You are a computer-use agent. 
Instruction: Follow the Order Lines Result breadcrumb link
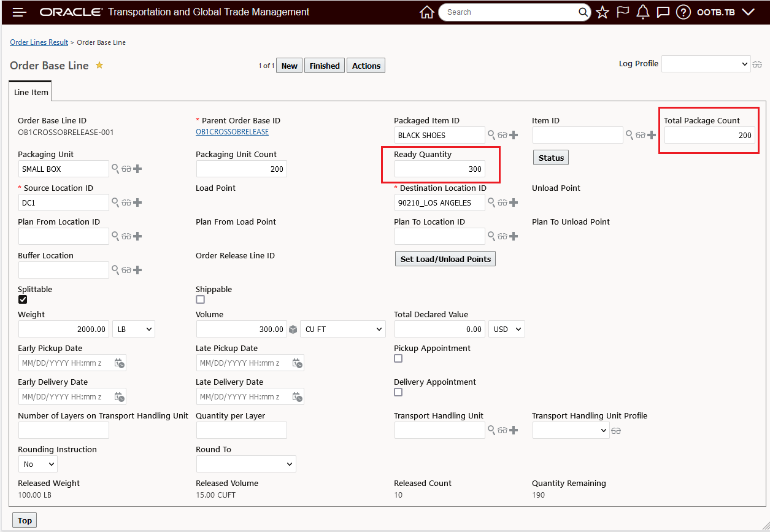pyautogui.click(x=39, y=42)
